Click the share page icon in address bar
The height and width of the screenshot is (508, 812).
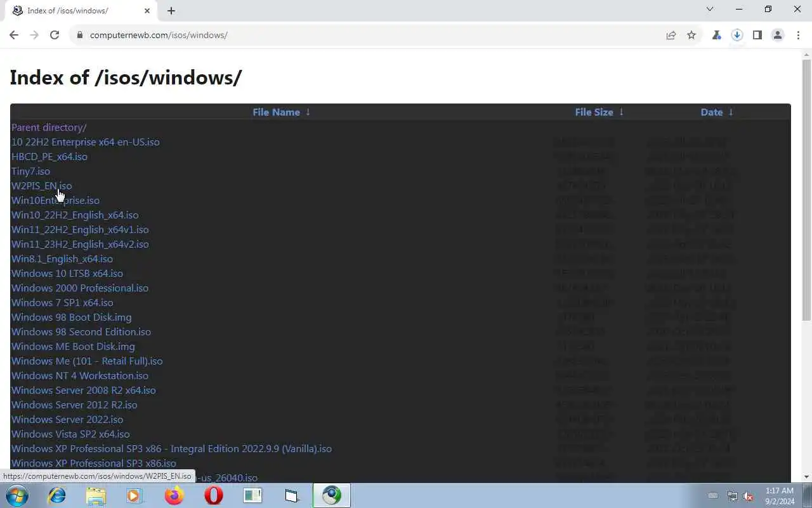[x=671, y=35]
